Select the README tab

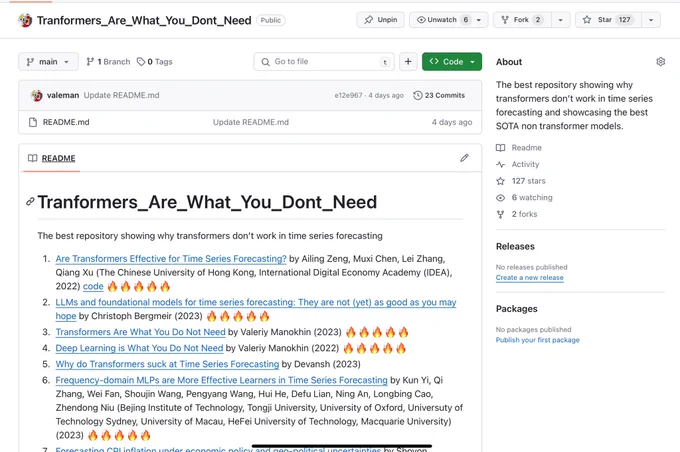[x=52, y=158]
